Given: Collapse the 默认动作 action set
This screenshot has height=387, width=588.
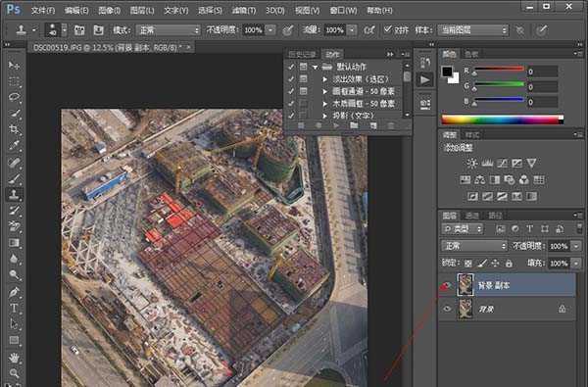Looking at the screenshot, I should click(x=315, y=68).
